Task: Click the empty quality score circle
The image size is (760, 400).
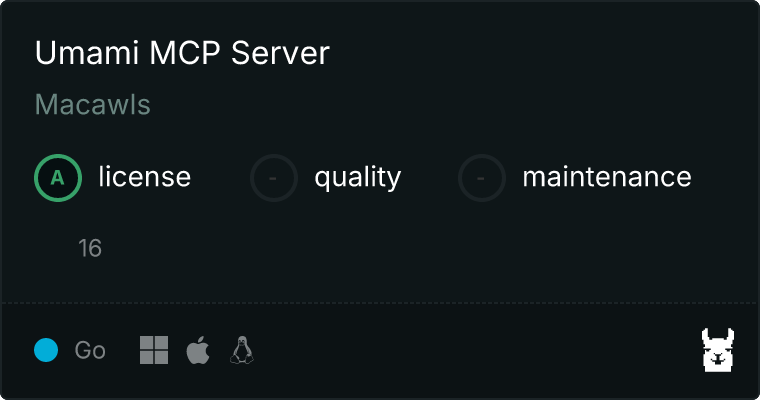Action: click(273, 178)
